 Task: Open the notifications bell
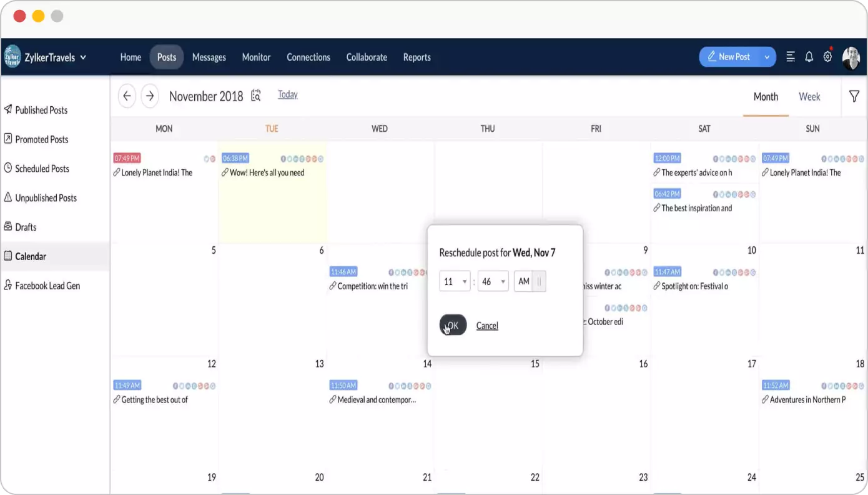click(x=809, y=56)
